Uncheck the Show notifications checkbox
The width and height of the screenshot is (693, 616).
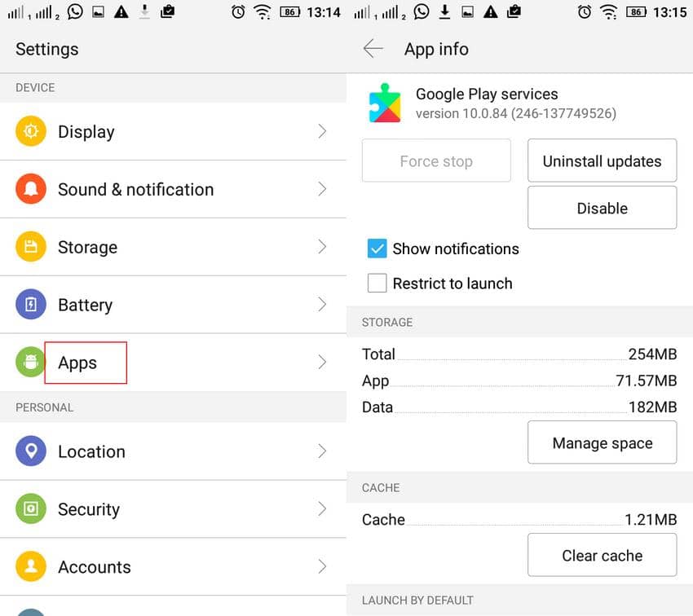click(377, 249)
